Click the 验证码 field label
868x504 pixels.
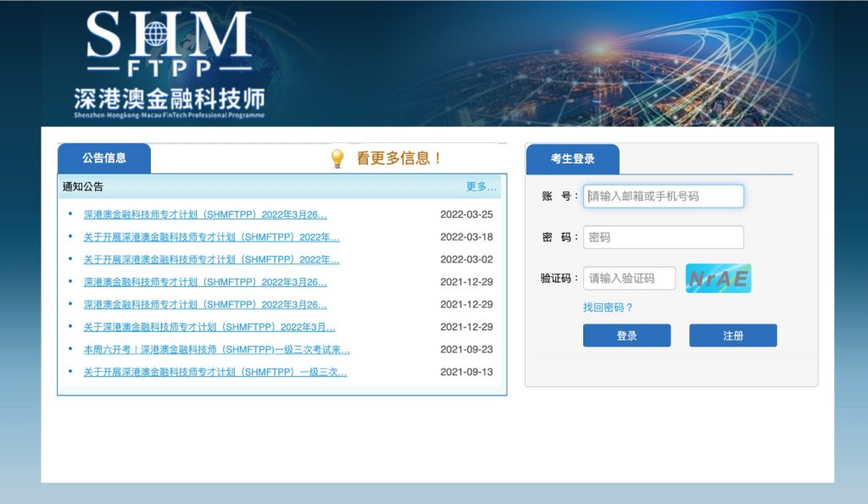point(559,279)
